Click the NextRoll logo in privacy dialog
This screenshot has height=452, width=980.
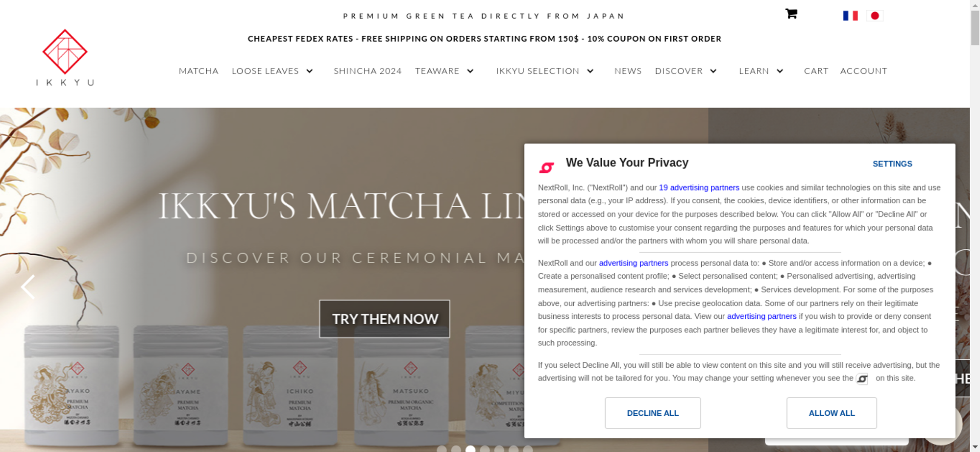(546, 167)
